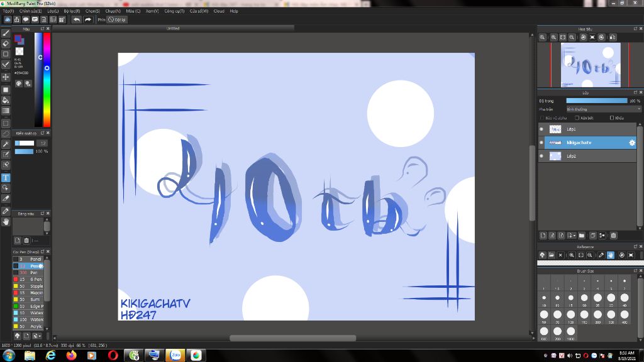Select the Acrylic brush
This screenshot has width=644, height=362.
click(29, 327)
